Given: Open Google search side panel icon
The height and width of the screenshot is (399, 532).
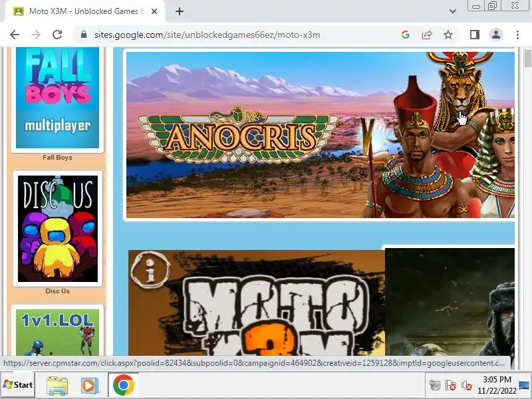Looking at the screenshot, I should (406, 35).
